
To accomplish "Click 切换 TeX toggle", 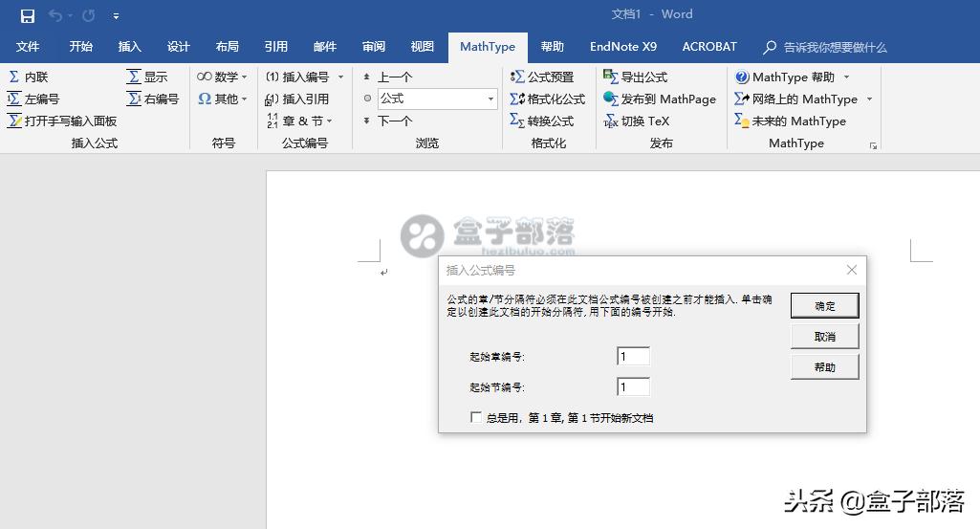I will pyautogui.click(x=636, y=121).
